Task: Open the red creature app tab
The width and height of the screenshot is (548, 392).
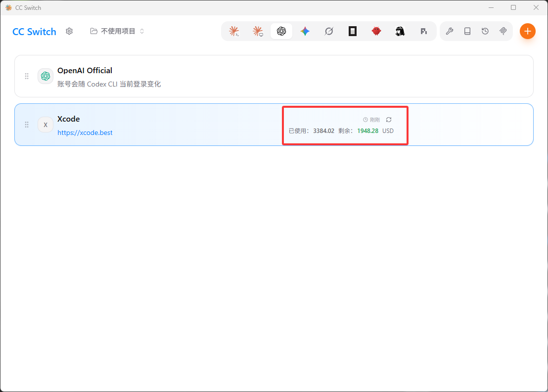Action: click(376, 32)
